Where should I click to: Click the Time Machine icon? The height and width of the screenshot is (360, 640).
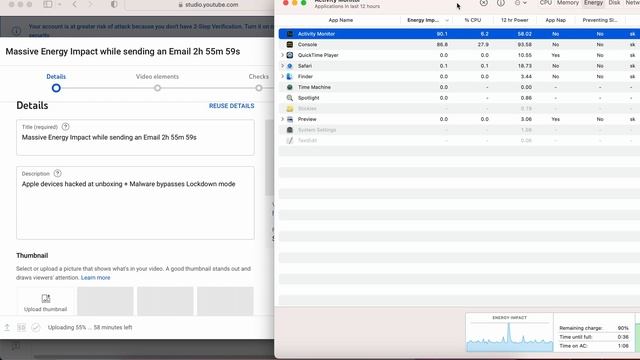pyautogui.click(x=290, y=87)
